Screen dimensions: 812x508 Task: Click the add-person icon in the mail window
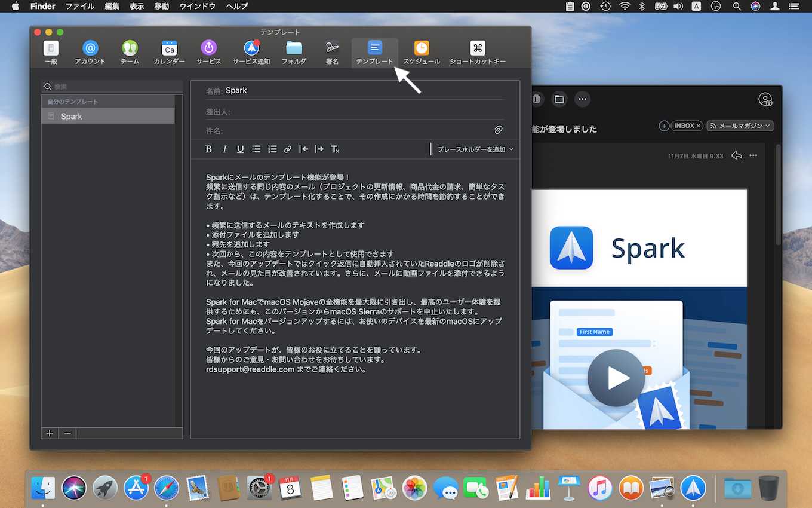click(x=765, y=99)
